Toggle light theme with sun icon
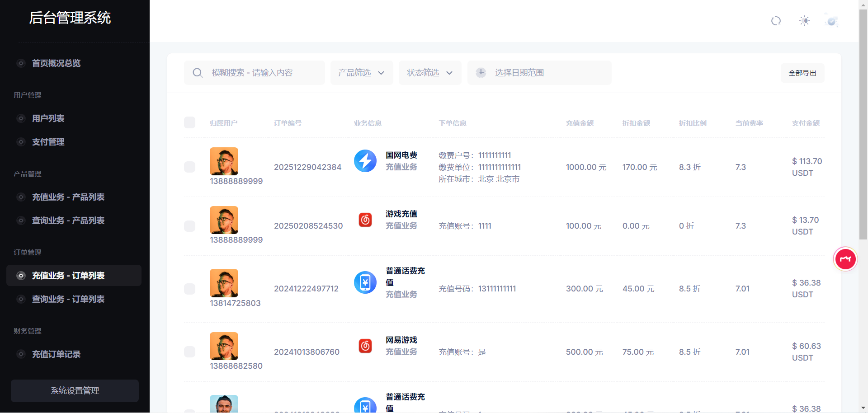Screen dimensions: 868x413 coord(804,21)
